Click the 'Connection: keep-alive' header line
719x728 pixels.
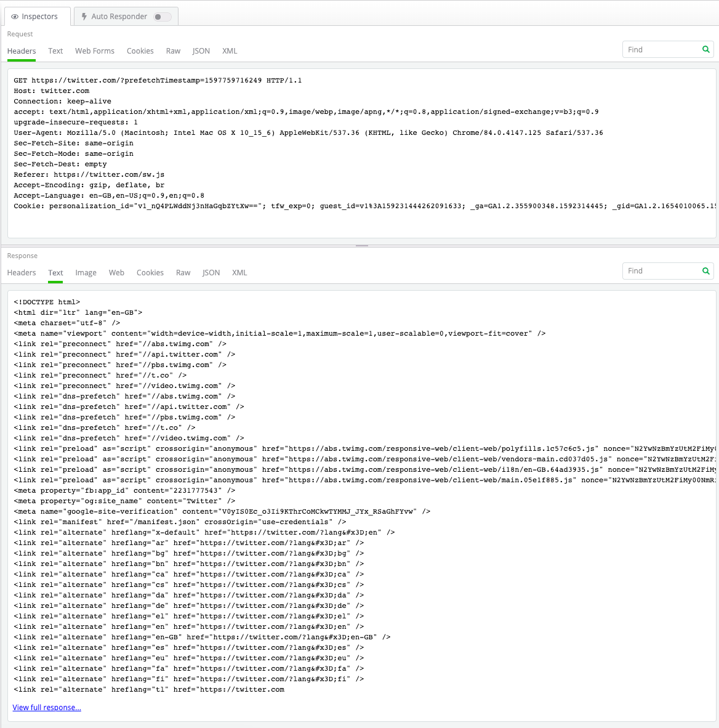(x=62, y=101)
